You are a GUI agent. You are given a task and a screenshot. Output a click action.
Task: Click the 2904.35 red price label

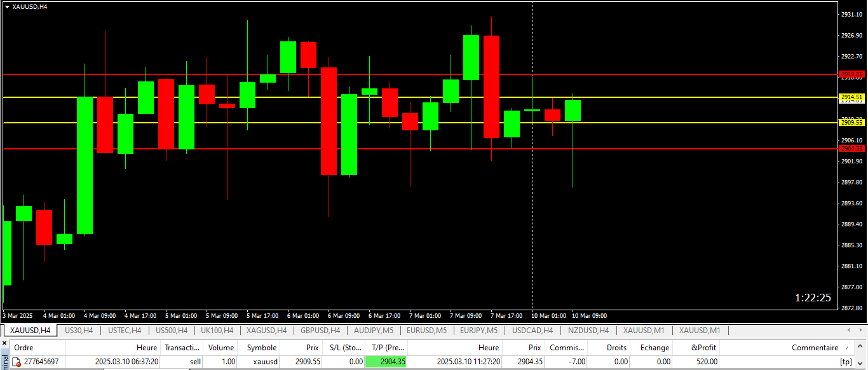[x=851, y=148]
